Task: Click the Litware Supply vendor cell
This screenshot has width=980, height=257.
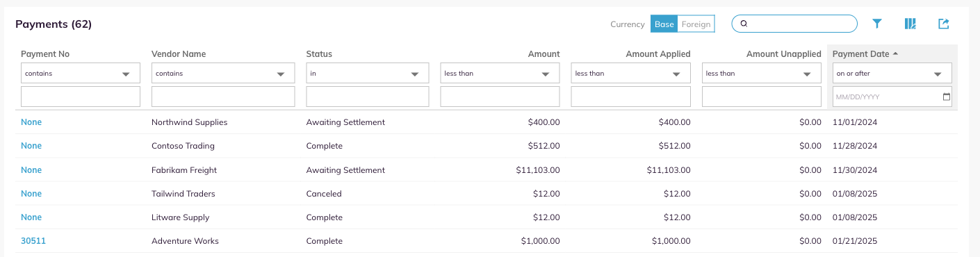Action: (x=181, y=217)
